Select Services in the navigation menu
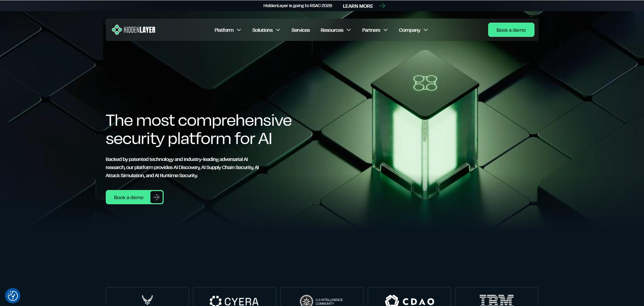Viewport: 644px width, 306px height. [300, 30]
